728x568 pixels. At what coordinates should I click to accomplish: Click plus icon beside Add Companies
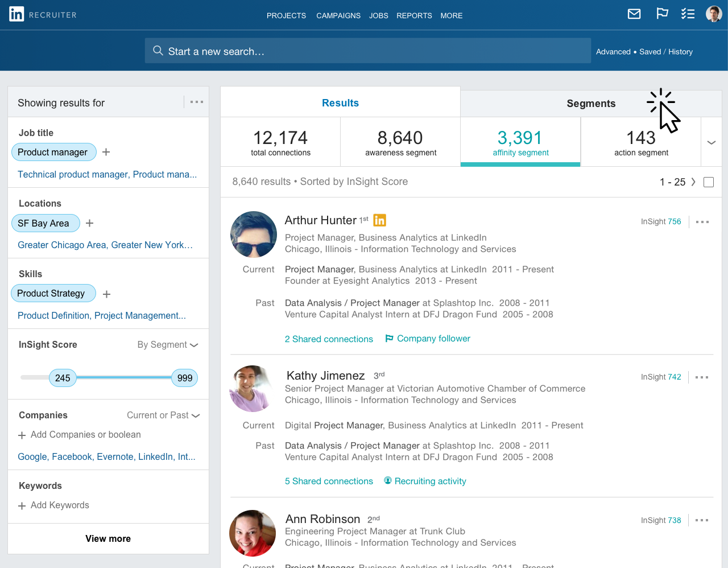tap(22, 435)
